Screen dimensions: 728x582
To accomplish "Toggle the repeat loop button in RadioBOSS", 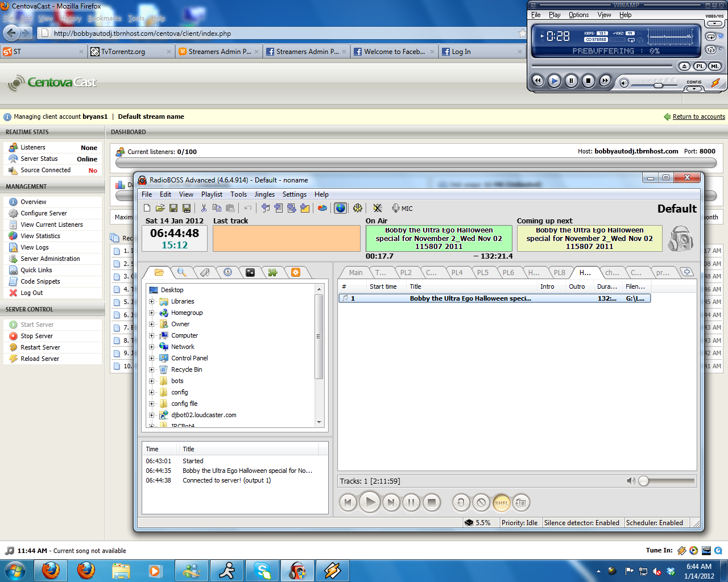I will pyautogui.click(x=461, y=502).
